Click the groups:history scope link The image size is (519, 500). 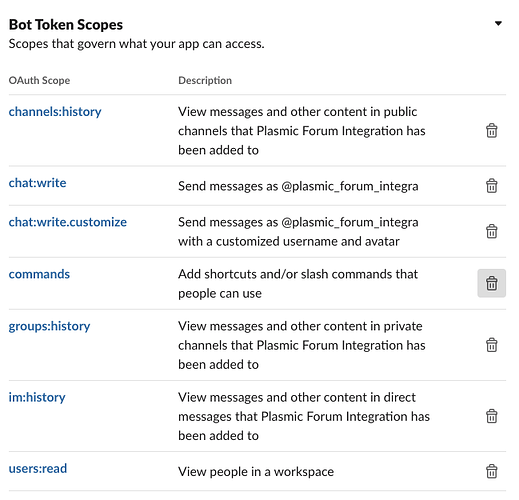[x=49, y=326]
